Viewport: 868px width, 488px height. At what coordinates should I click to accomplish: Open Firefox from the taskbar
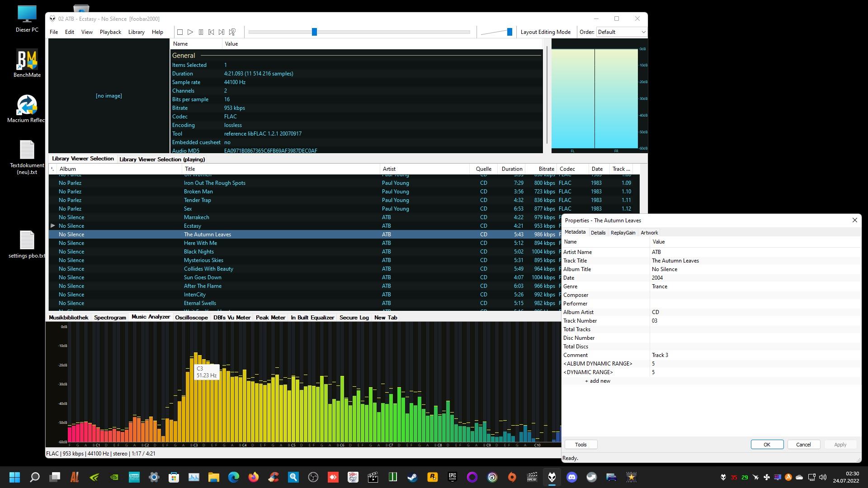(x=253, y=477)
